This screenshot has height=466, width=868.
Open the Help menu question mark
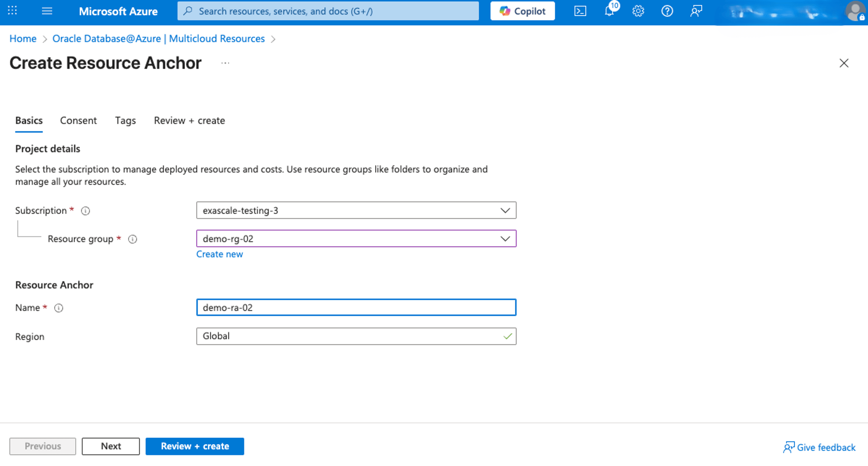click(667, 11)
